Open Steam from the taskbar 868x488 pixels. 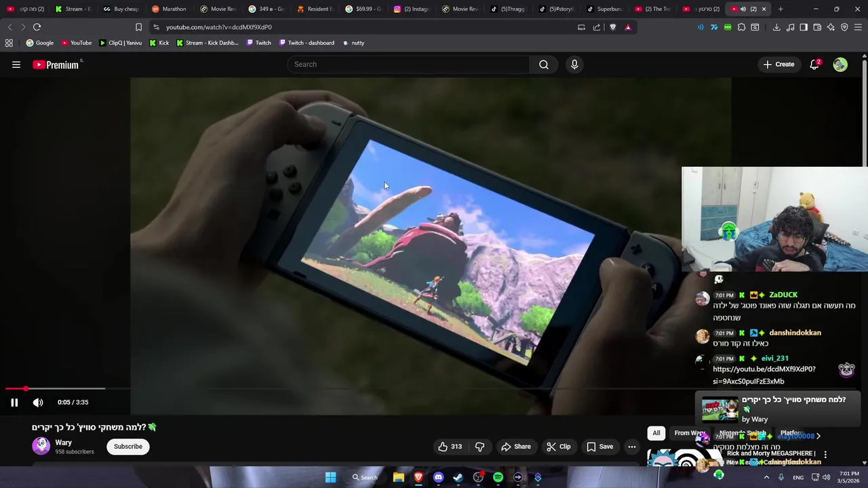pyautogui.click(x=458, y=477)
